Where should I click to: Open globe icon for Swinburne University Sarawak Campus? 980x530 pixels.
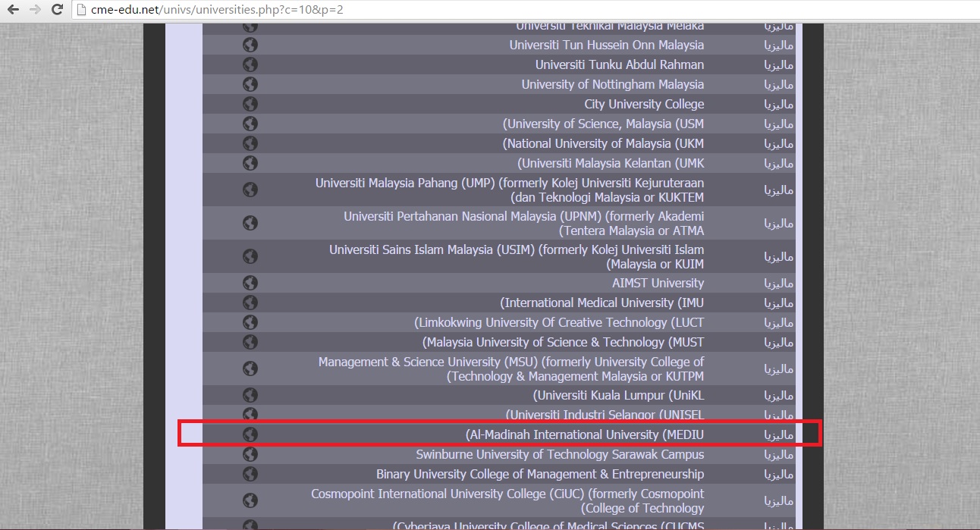point(250,454)
